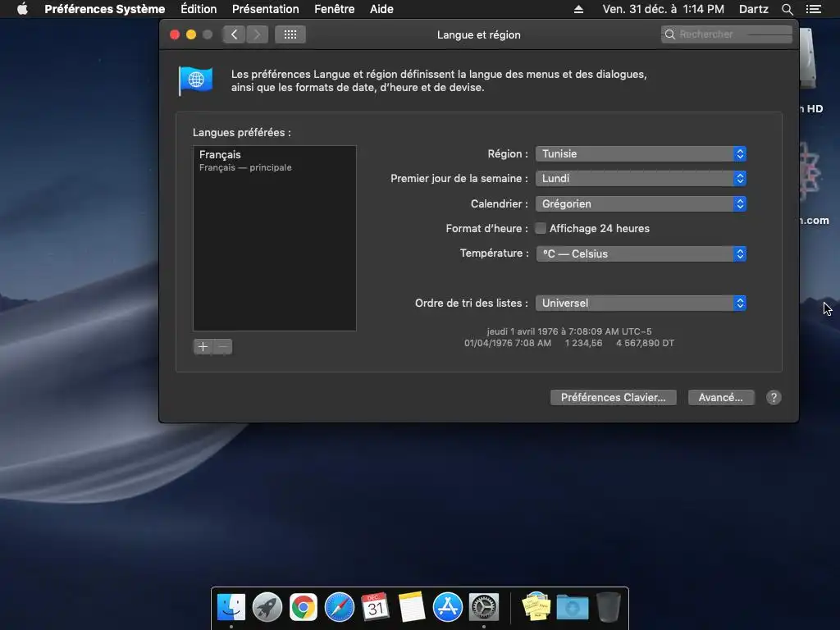Open help with the question mark button
Screen dimensions: 840x630
[x=773, y=398]
